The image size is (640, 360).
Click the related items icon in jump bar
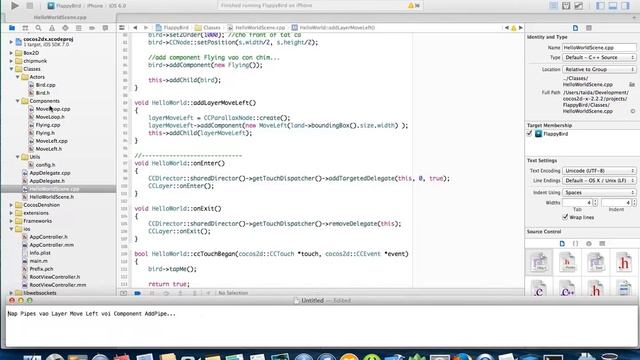122,28
